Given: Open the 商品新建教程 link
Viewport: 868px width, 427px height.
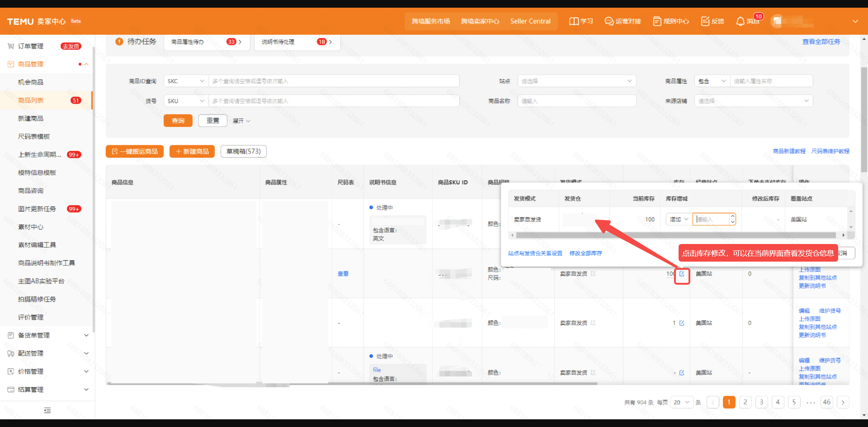Looking at the screenshot, I should [x=789, y=151].
